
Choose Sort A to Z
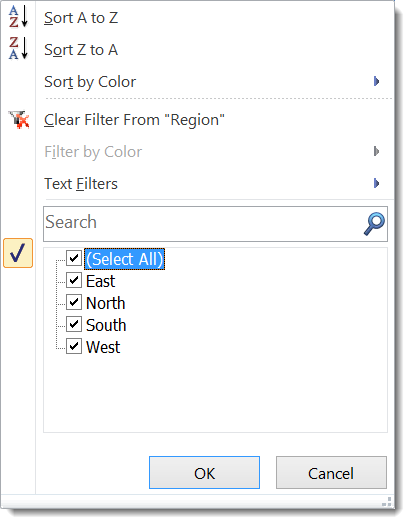(81, 18)
